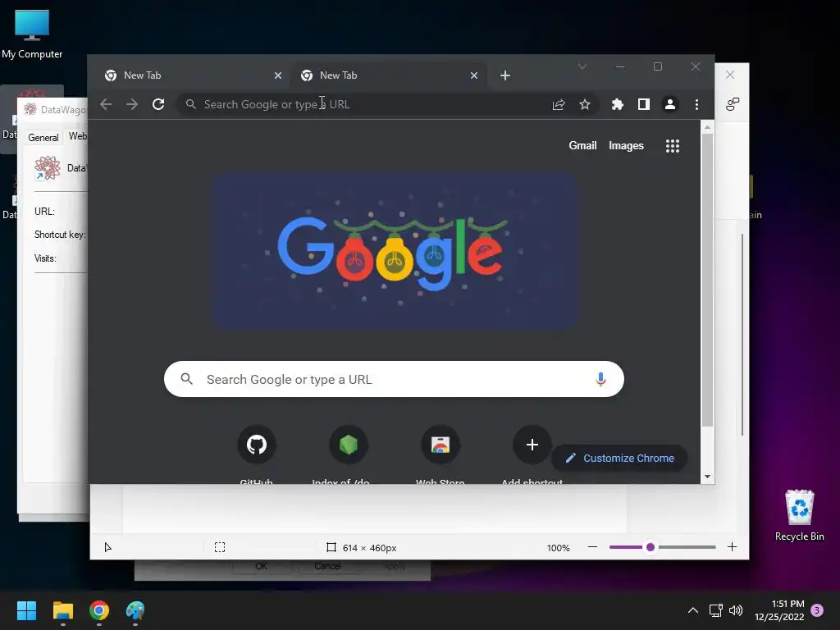This screenshot has height=630, width=840.
Task: Click the Paint zoom slider handle
Action: pos(651,547)
